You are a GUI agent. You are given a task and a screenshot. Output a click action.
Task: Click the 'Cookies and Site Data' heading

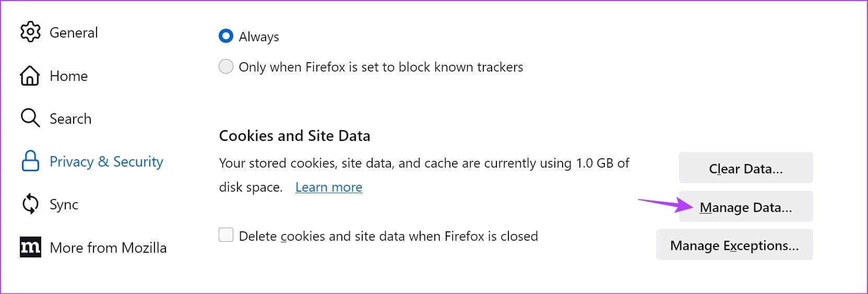coord(294,136)
